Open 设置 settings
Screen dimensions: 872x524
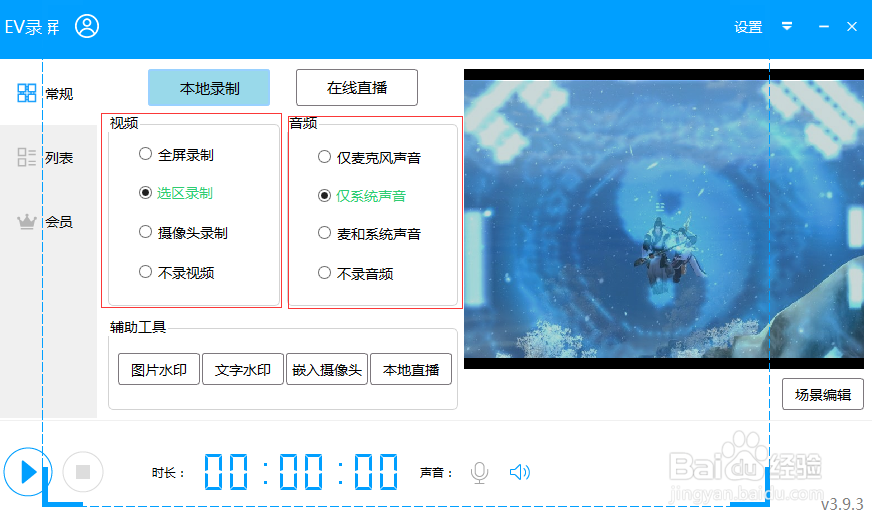pos(747,27)
